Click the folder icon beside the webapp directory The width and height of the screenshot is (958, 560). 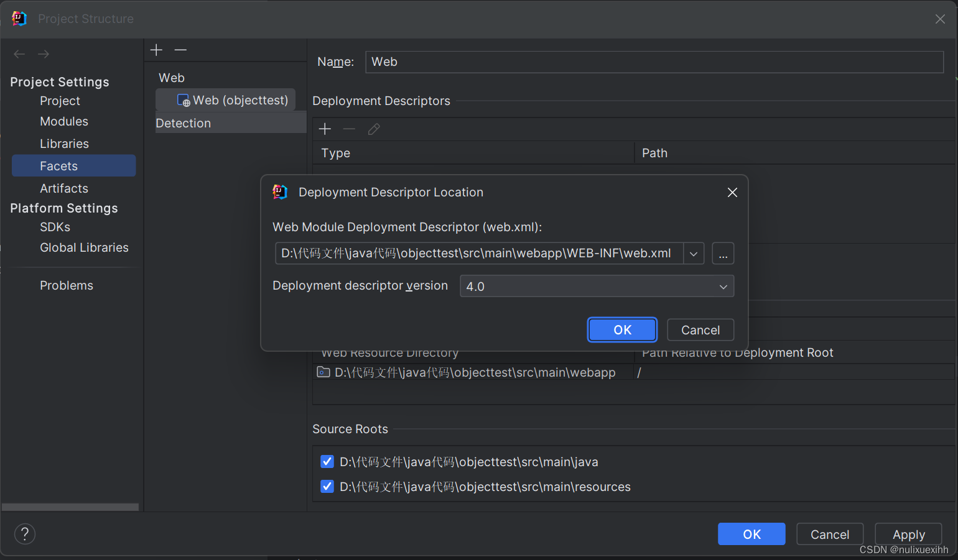pyautogui.click(x=323, y=372)
